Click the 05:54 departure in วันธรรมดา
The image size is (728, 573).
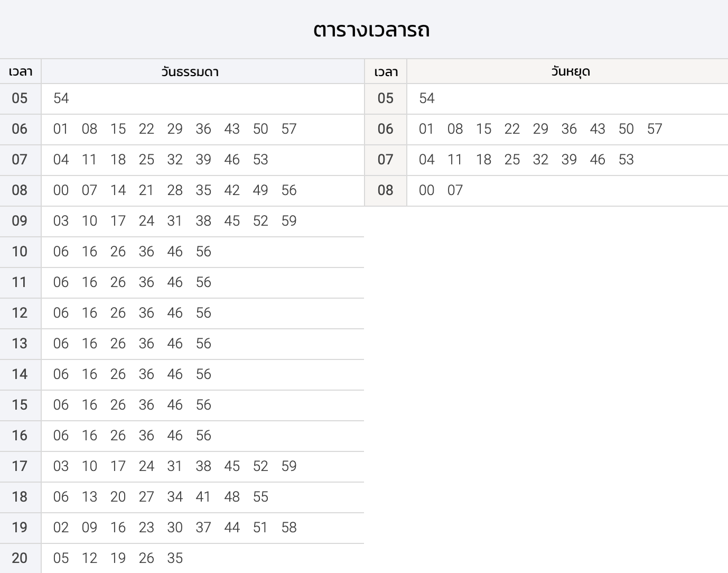coord(61,98)
